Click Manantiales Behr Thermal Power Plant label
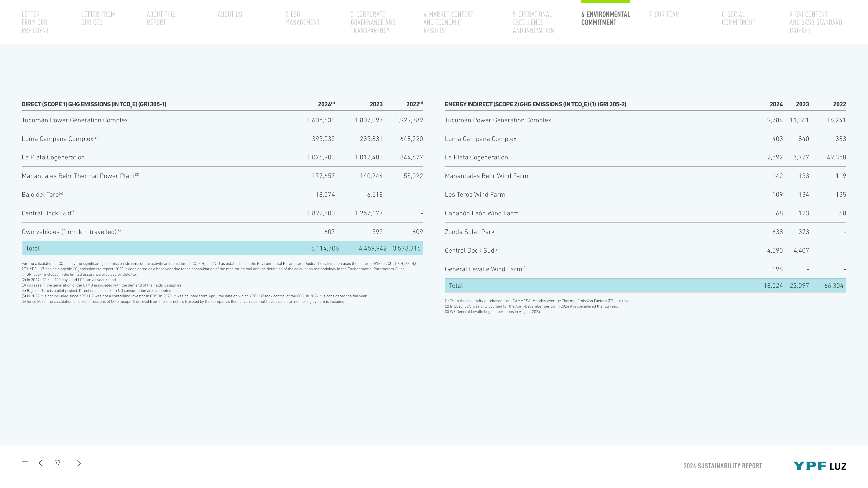The height and width of the screenshot is (488, 868). 81,176
